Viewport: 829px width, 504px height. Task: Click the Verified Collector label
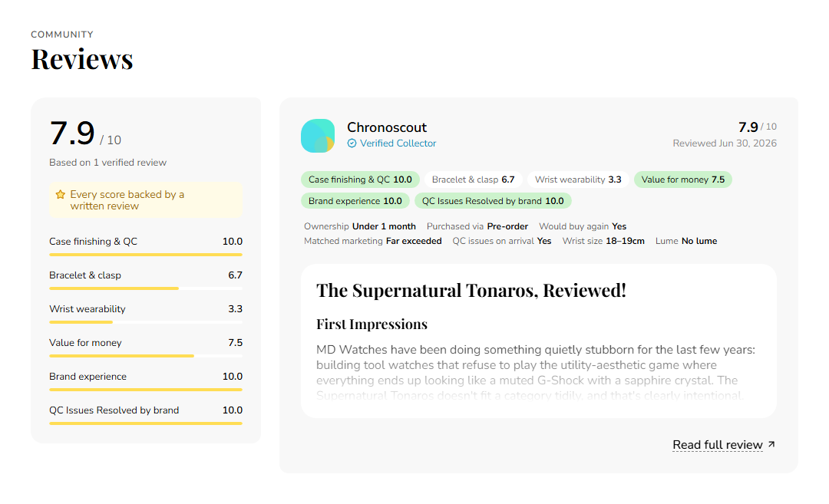pos(398,143)
